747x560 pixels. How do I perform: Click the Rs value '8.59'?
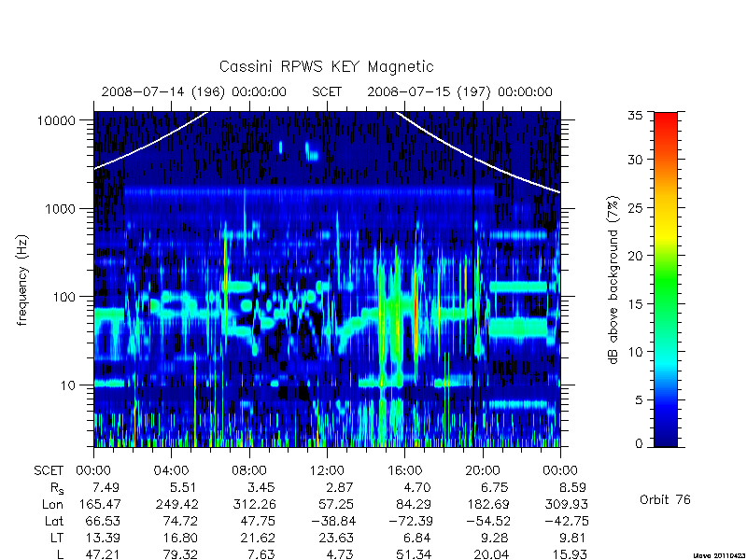click(571, 487)
